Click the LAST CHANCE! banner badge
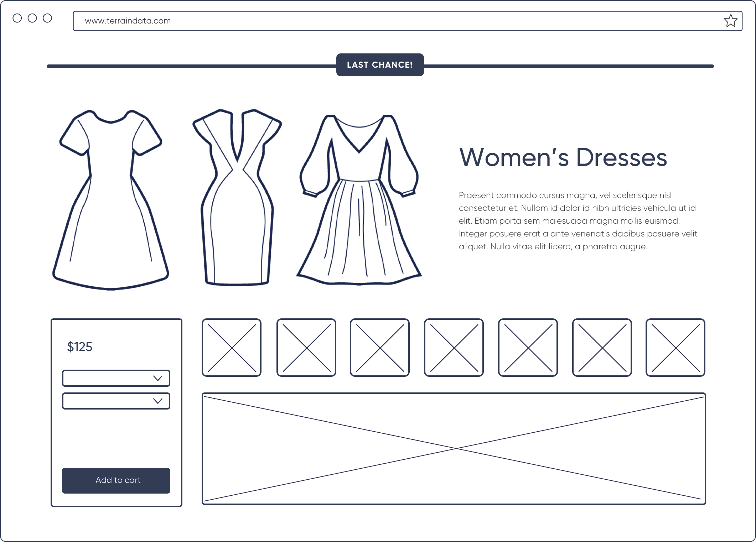The height and width of the screenshot is (542, 756). pyautogui.click(x=380, y=65)
